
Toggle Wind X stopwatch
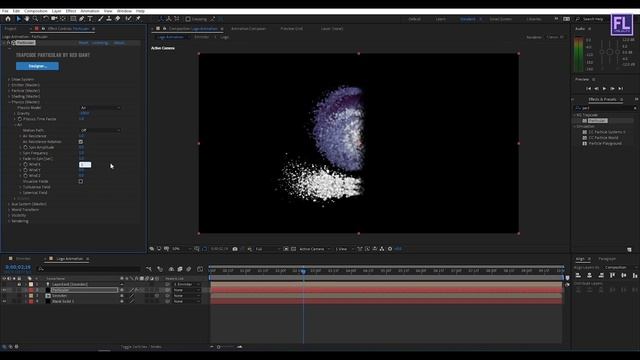point(25,164)
